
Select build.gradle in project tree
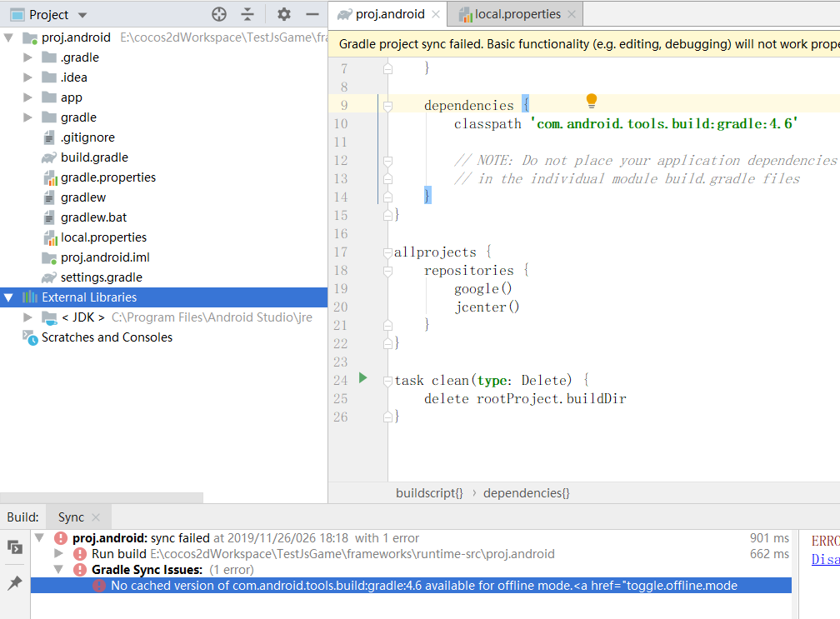pos(94,157)
